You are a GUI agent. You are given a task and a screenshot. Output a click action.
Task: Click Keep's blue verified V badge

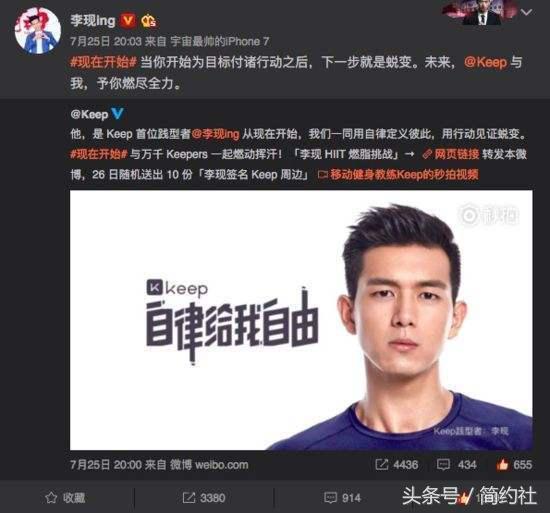click(x=117, y=114)
